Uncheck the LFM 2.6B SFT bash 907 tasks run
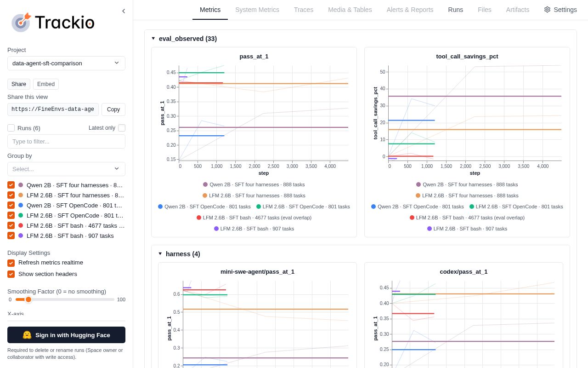 11,236
